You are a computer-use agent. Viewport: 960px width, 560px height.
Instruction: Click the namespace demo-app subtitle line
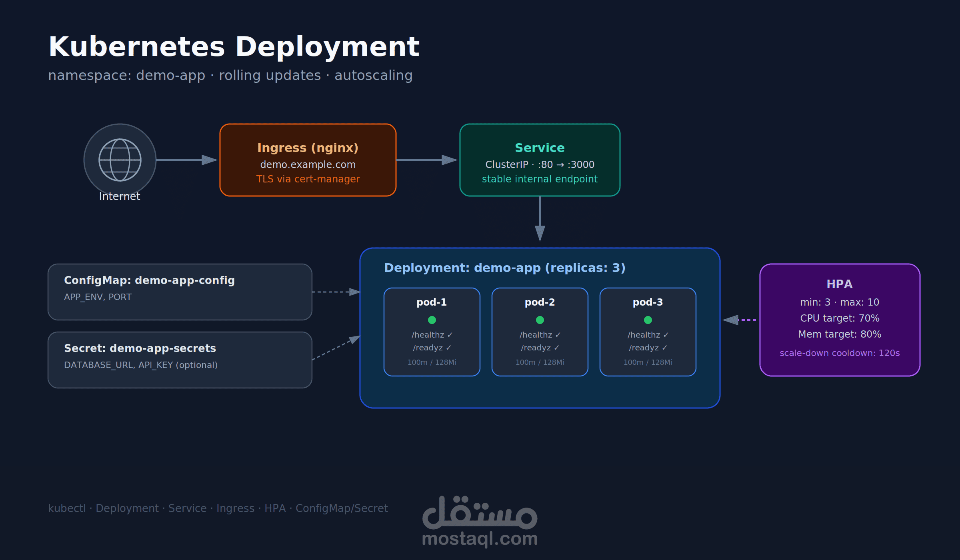coord(230,75)
